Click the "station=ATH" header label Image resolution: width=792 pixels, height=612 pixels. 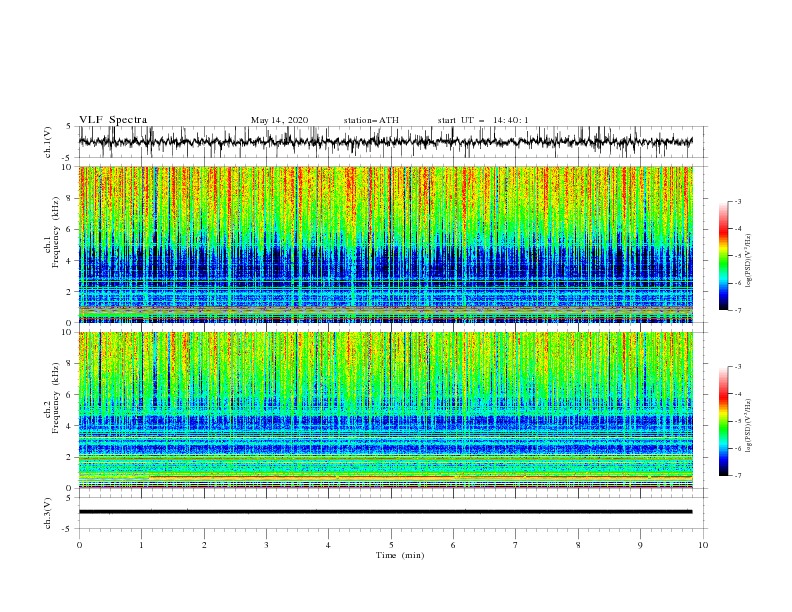(x=371, y=120)
